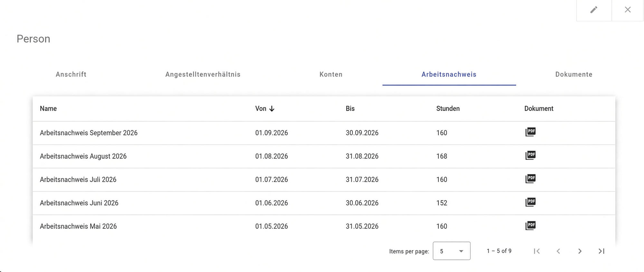Switch to the Angestelltenverhältnis tab
Image resolution: width=644 pixels, height=272 pixels.
pos(203,74)
